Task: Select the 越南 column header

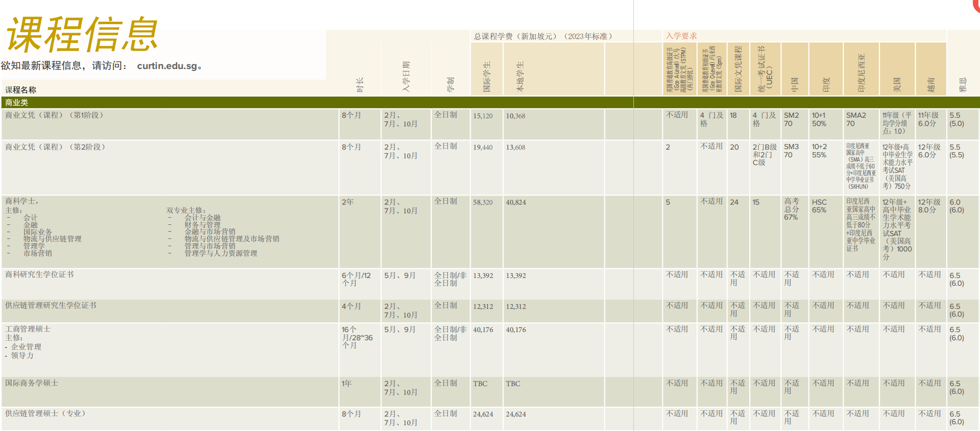Action: click(x=931, y=85)
